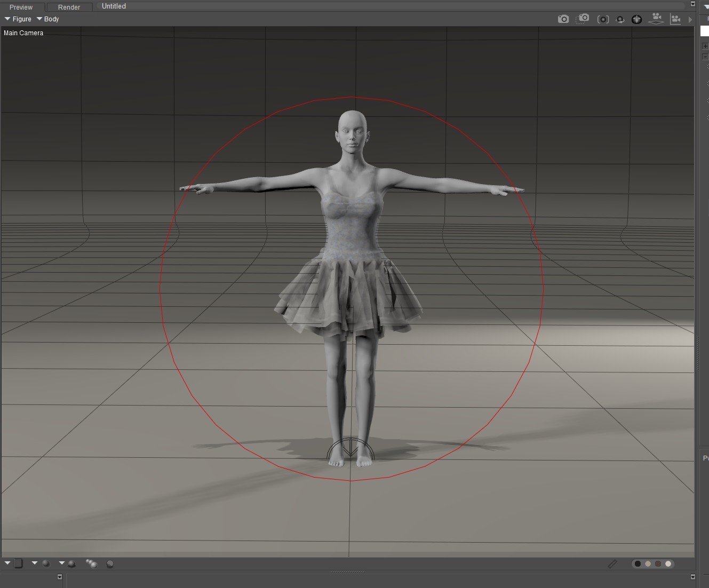Click the bracketed sphere icon in toolbar
The width and height of the screenshot is (709, 588).
[x=603, y=19]
